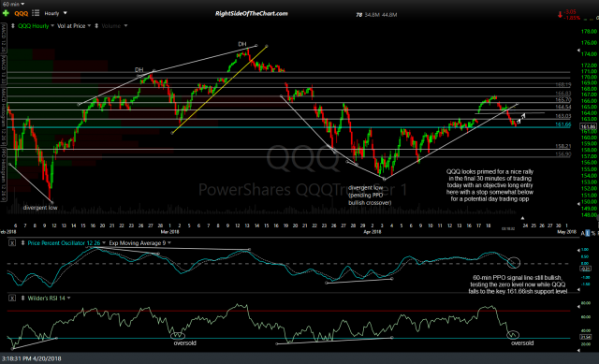Viewport: 599px width, 364px height.
Task: Expand the QQQ Hourly plot menu
Action: coord(52,26)
